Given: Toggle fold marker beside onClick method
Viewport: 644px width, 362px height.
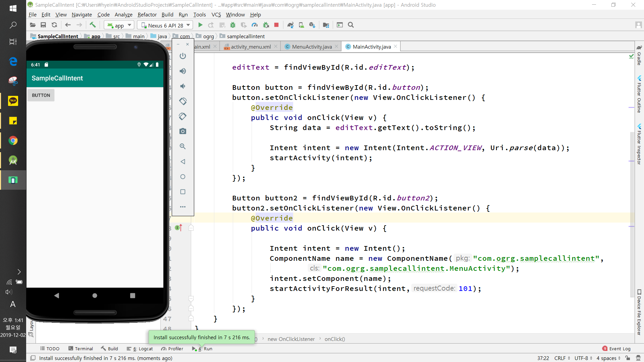Looking at the screenshot, I should tap(191, 228).
